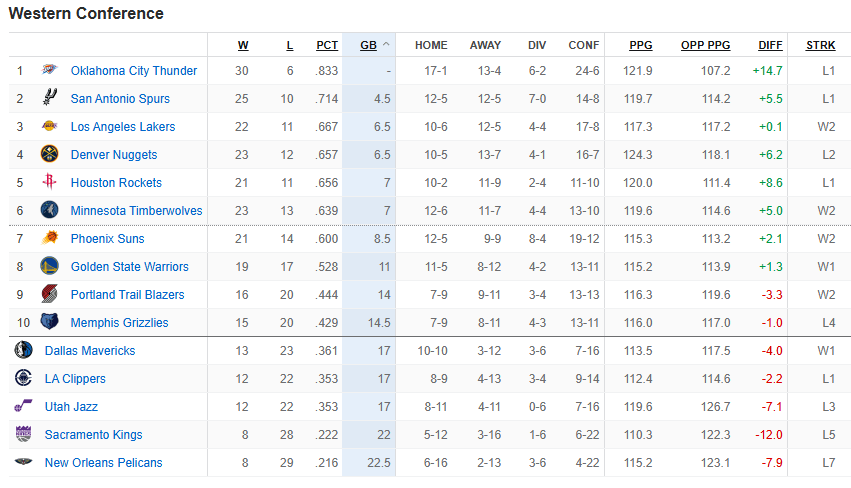This screenshot has width=851, height=488.
Task: Sort table by OPP PPG header
Action: 706,45
